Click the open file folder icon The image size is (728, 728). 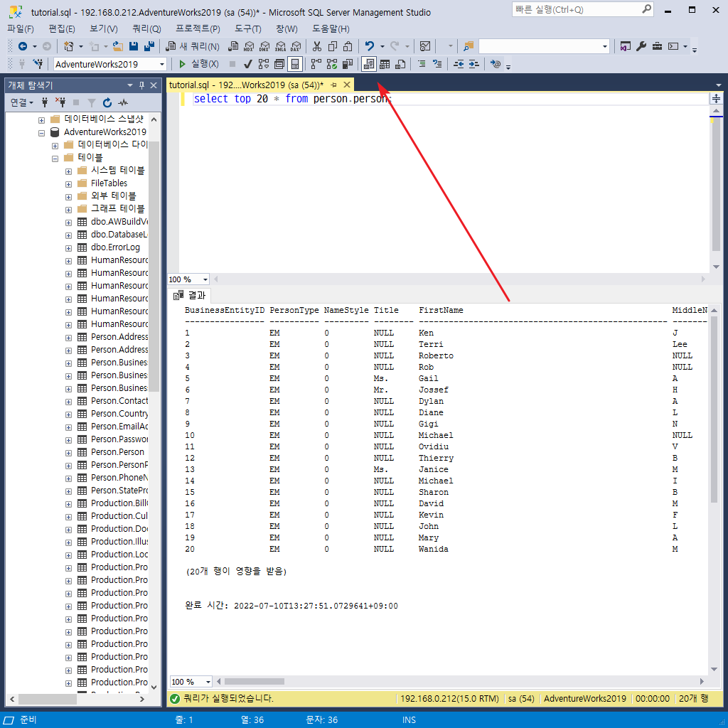click(x=118, y=46)
